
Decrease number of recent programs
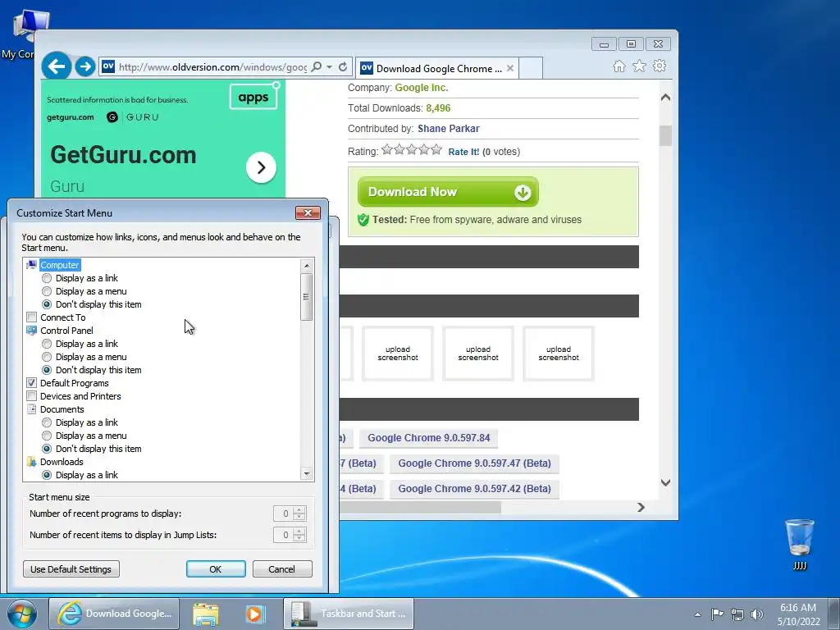299,517
